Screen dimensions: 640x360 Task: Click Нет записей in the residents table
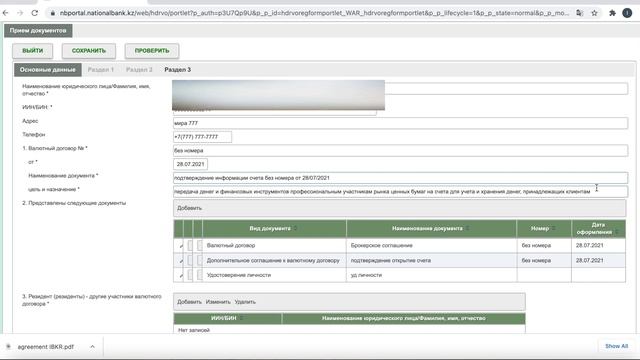[194, 330]
